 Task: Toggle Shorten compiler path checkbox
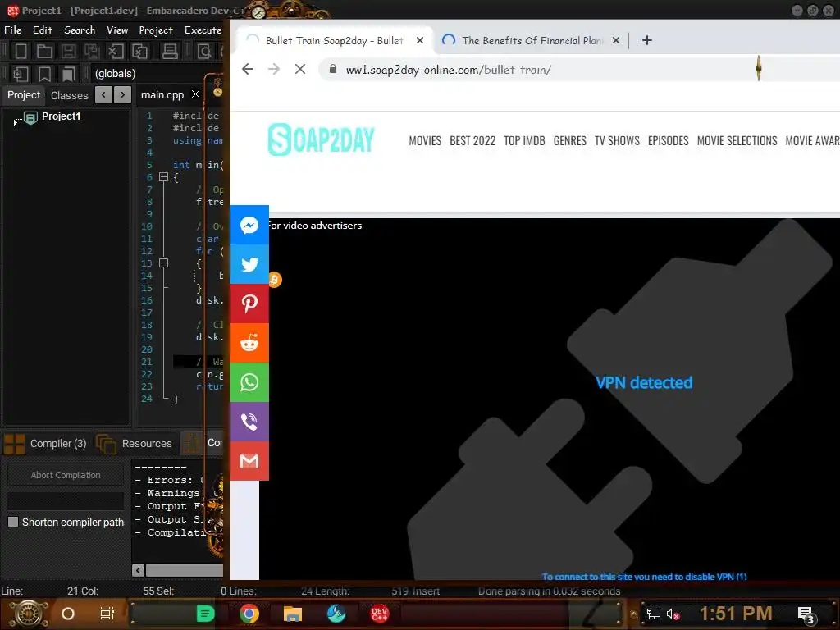click(13, 522)
